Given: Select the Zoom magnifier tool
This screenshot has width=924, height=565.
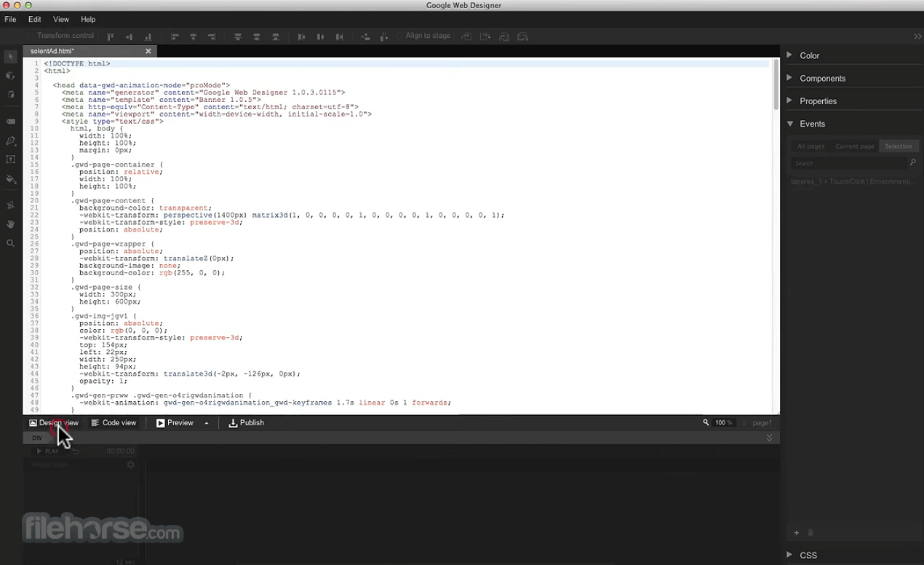Looking at the screenshot, I should click(10, 244).
